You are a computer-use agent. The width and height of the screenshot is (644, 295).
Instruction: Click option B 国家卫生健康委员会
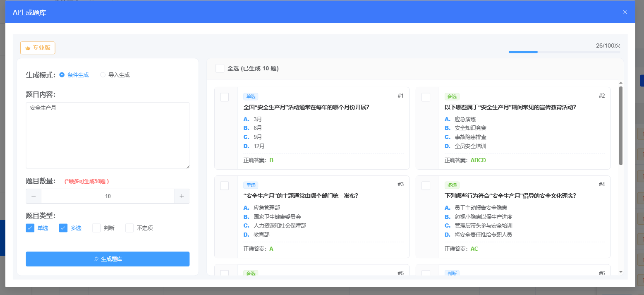pos(272,217)
